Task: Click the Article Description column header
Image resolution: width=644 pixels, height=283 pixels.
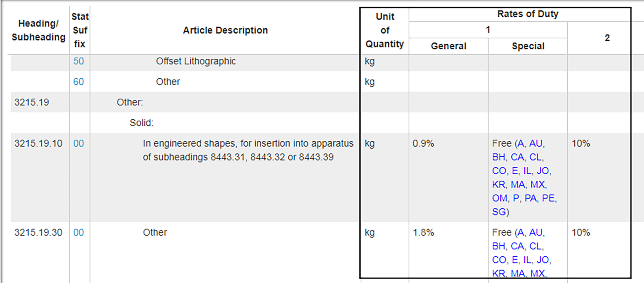Action: (225, 30)
